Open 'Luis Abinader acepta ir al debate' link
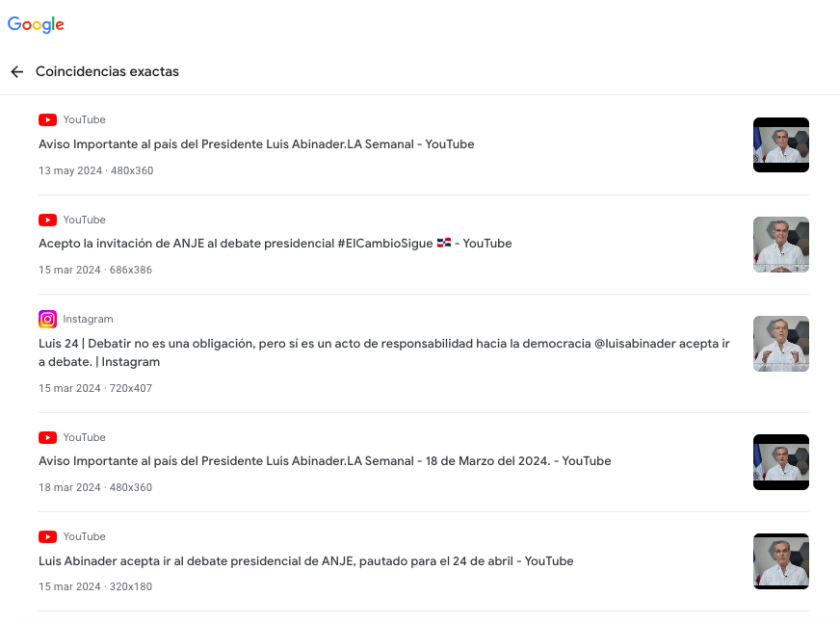This screenshot has width=840, height=623. click(x=306, y=560)
